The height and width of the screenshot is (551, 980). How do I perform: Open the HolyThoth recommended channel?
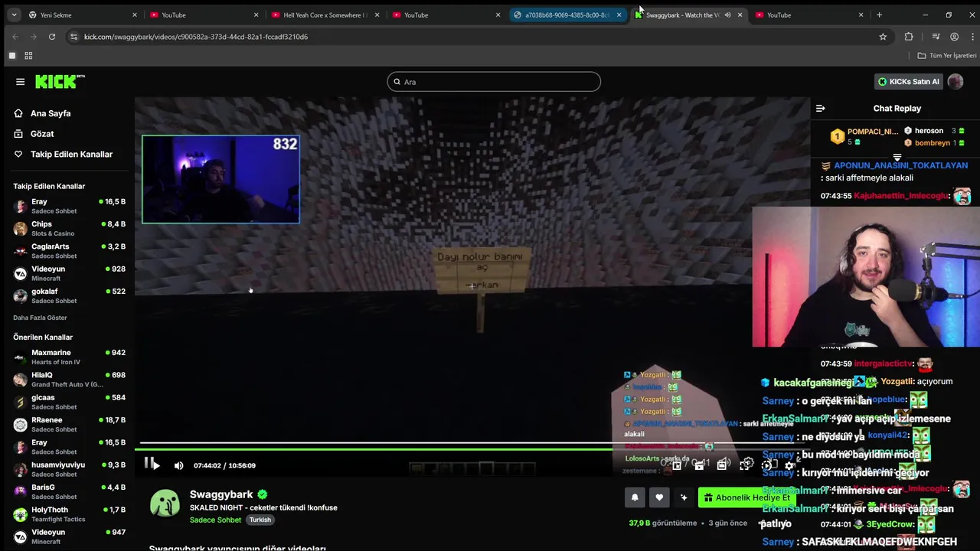[69, 514]
